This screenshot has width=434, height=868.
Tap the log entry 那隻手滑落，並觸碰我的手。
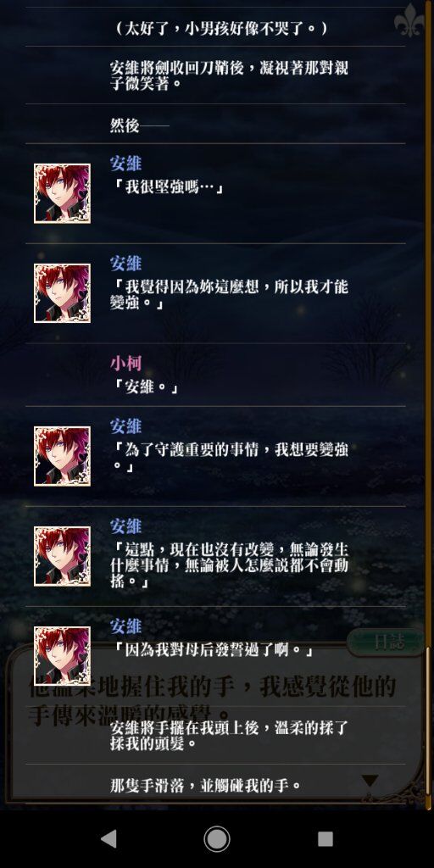point(206,785)
